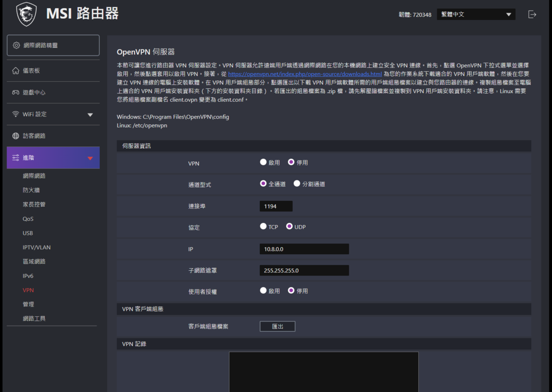Click the gear icon in 網際網路精靈 button

point(16,45)
